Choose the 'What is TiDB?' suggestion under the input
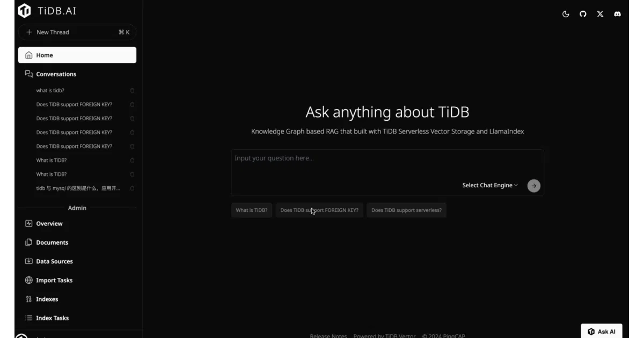Image resolution: width=644 pixels, height=338 pixels. pyautogui.click(x=252, y=210)
